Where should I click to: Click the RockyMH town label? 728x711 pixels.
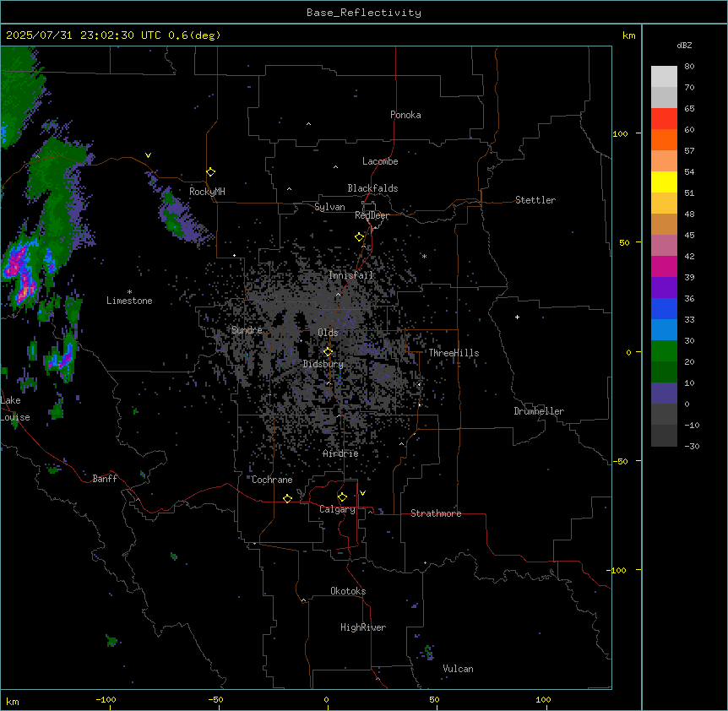click(x=207, y=192)
